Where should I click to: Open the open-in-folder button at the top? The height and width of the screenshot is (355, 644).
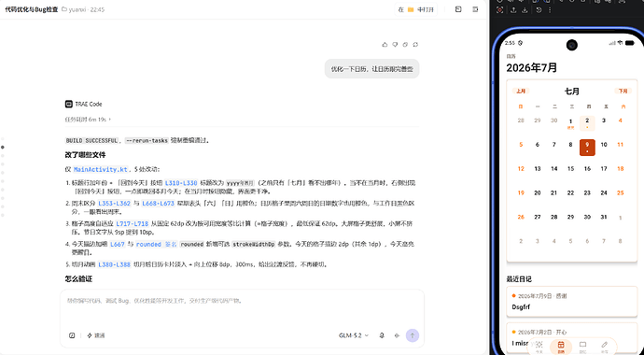coord(416,9)
